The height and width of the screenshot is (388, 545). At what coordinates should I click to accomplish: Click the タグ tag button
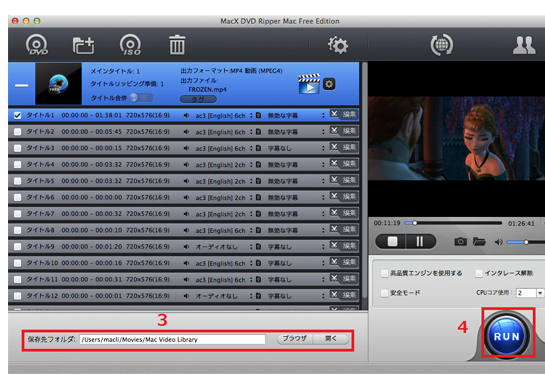tap(198, 99)
